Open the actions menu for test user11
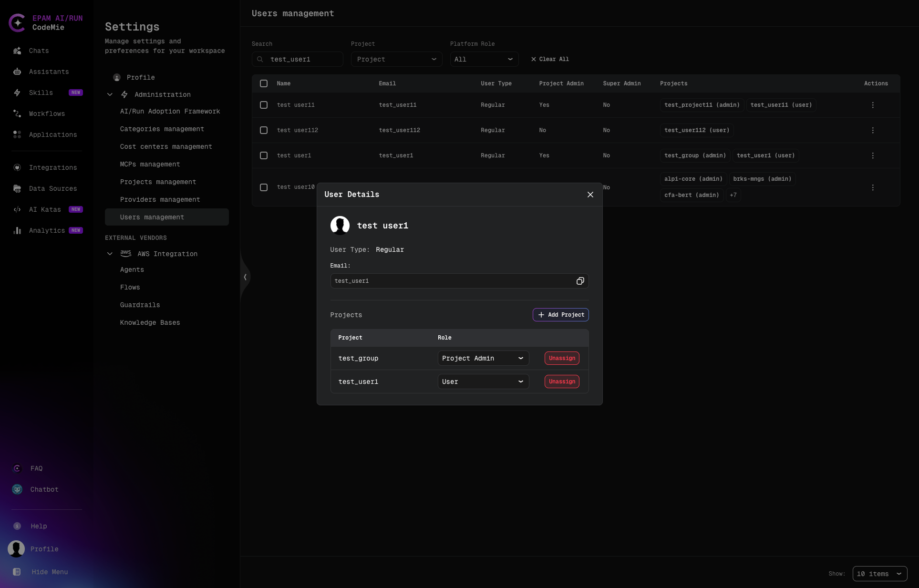 point(873,105)
